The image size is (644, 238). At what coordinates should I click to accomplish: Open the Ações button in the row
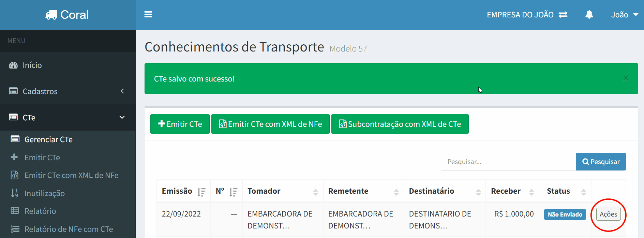point(608,214)
